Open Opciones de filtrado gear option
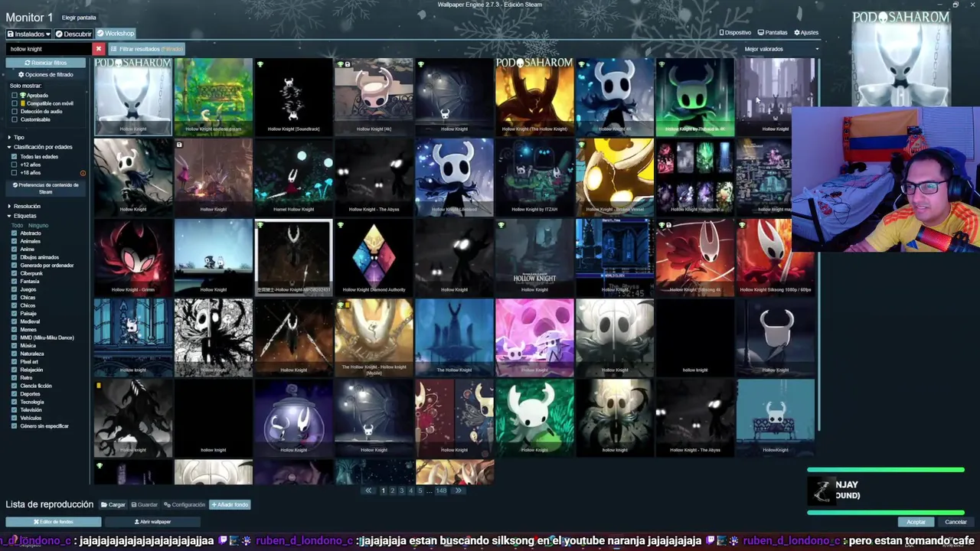The image size is (980, 551). click(46, 74)
